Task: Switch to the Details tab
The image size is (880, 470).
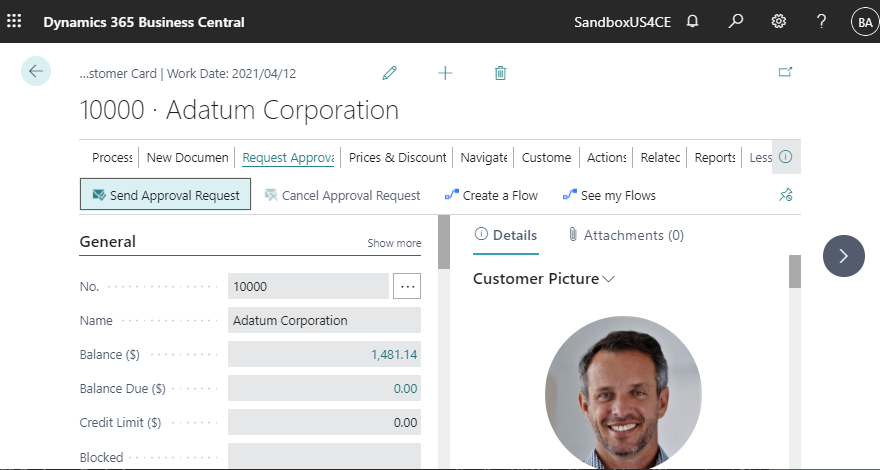Action: click(x=506, y=235)
